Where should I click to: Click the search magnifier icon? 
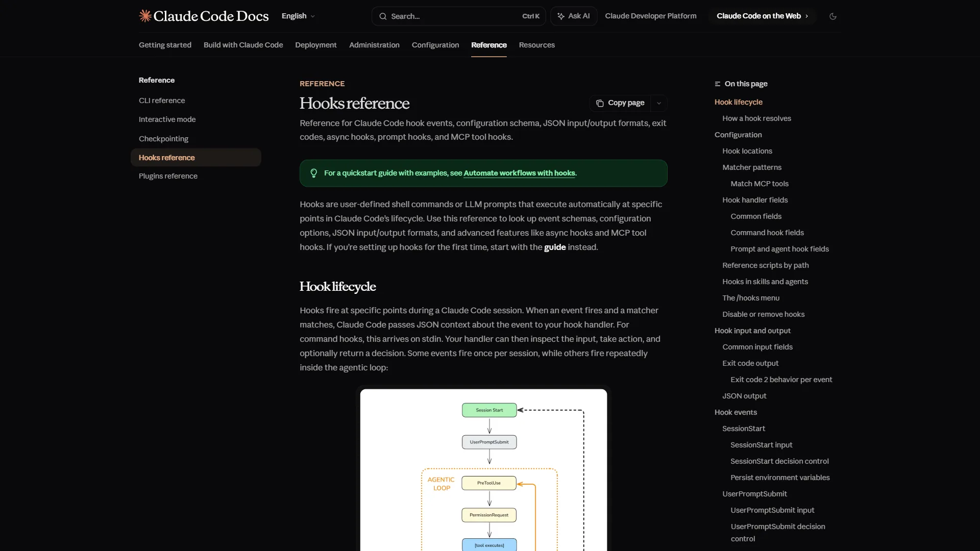click(x=383, y=16)
